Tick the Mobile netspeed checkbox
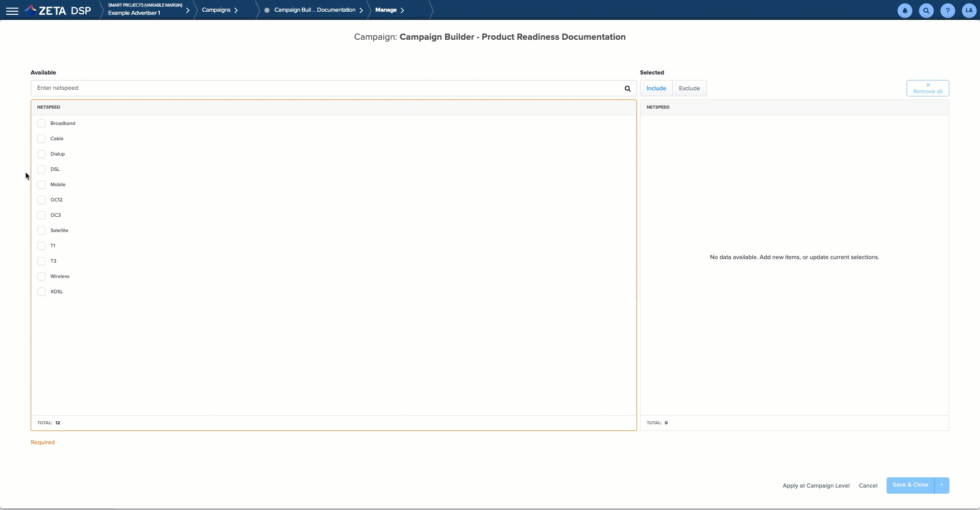Screen dimensions: 980x510 41,185
